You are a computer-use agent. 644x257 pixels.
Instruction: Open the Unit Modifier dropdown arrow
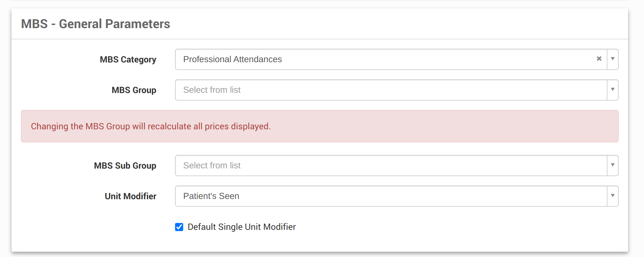point(613,196)
